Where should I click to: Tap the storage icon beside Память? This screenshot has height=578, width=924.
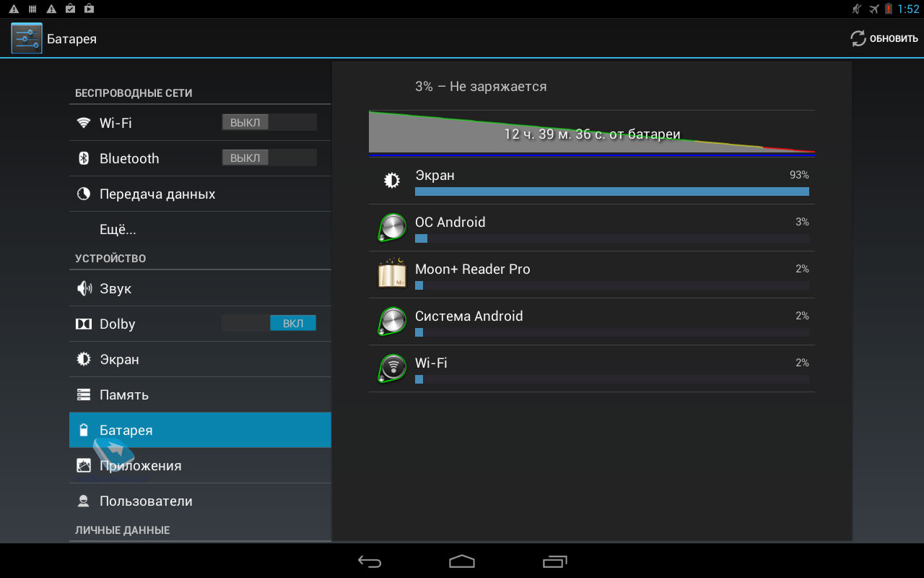[x=84, y=394]
